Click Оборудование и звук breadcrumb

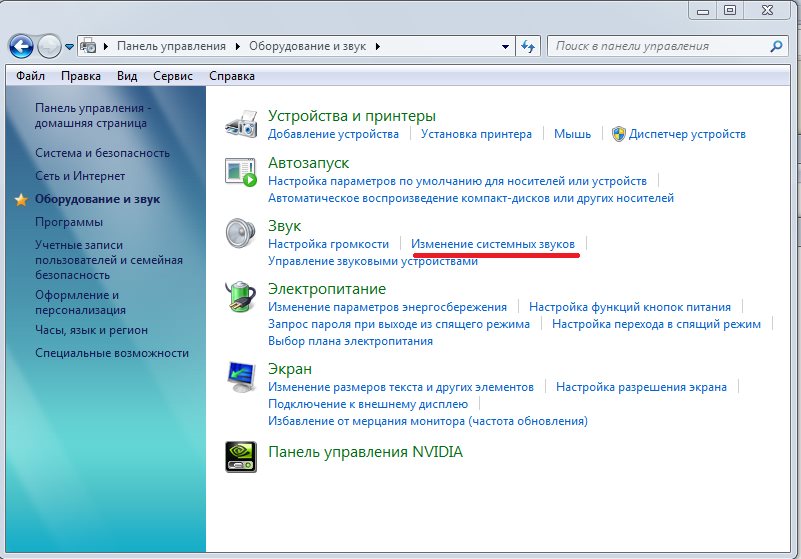tap(308, 46)
